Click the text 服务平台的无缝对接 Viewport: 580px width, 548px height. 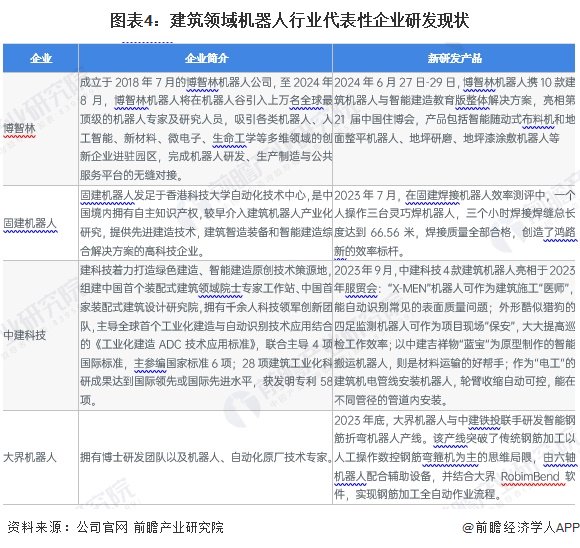pos(128,175)
